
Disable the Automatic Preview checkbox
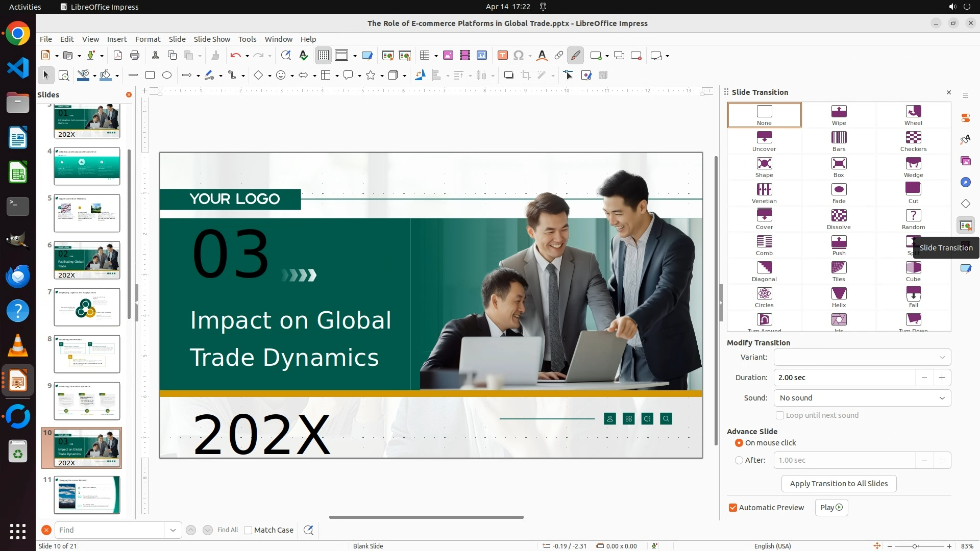coord(733,508)
